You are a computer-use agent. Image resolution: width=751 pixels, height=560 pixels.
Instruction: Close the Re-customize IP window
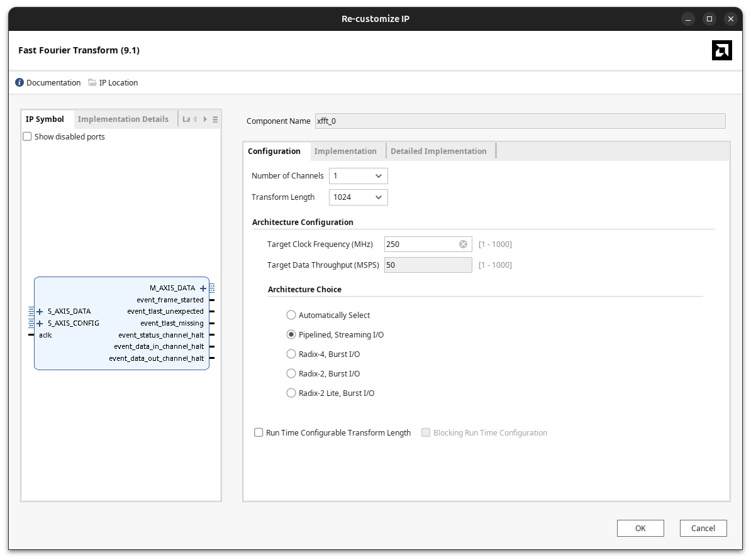[730, 19]
